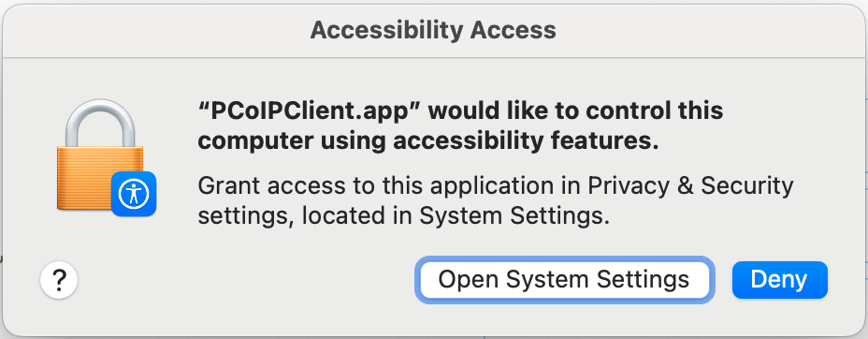Click "System Settings." at the end of the description

pos(514,216)
